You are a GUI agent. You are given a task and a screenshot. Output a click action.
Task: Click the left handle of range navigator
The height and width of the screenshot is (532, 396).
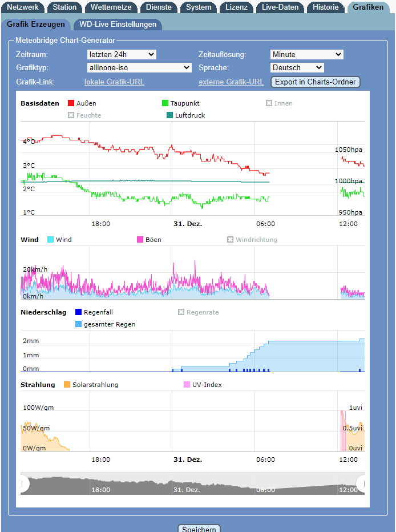pos(23,484)
